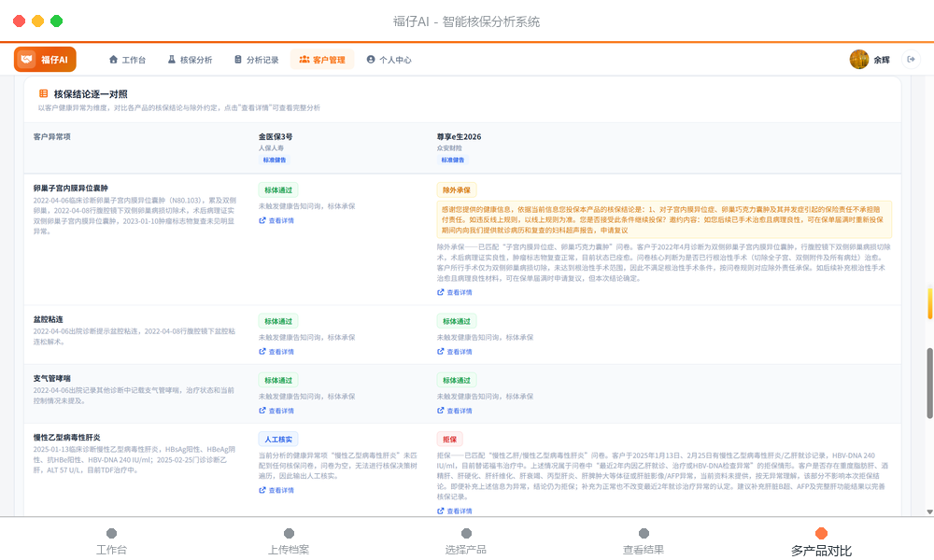934x560 pixels.
Task: Open 个人中心 from the navigation
Action: click(x=389, y=60)
